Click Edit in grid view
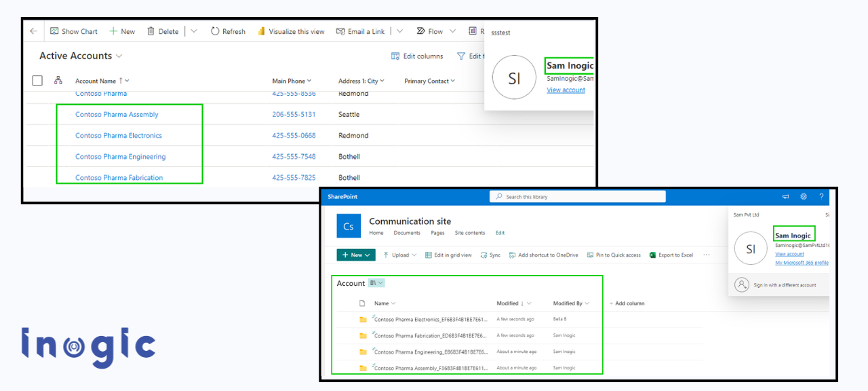This screenshot has height=391, width=868. (x=448, y=255)
